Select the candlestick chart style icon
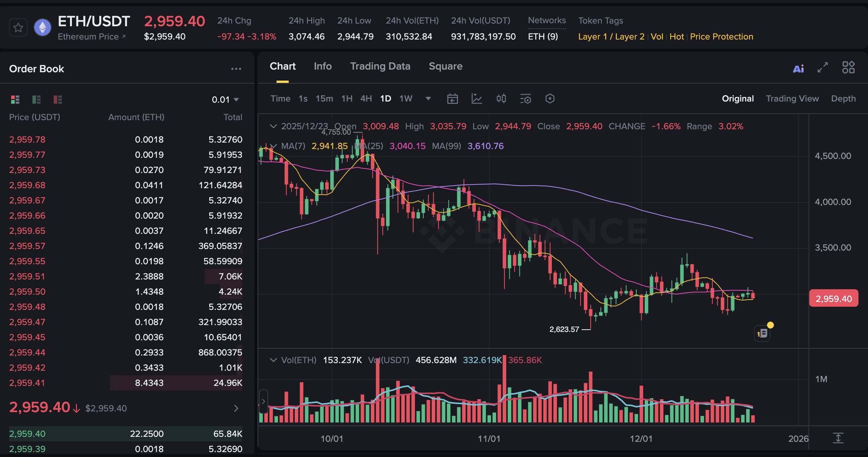 [x=501, y=98]
